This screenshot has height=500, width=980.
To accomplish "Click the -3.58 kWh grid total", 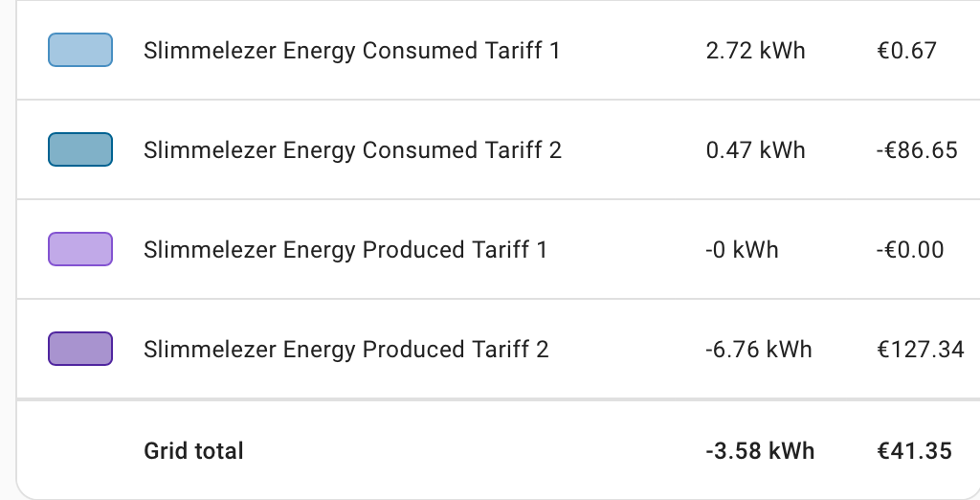I will [x=760, y=451].
